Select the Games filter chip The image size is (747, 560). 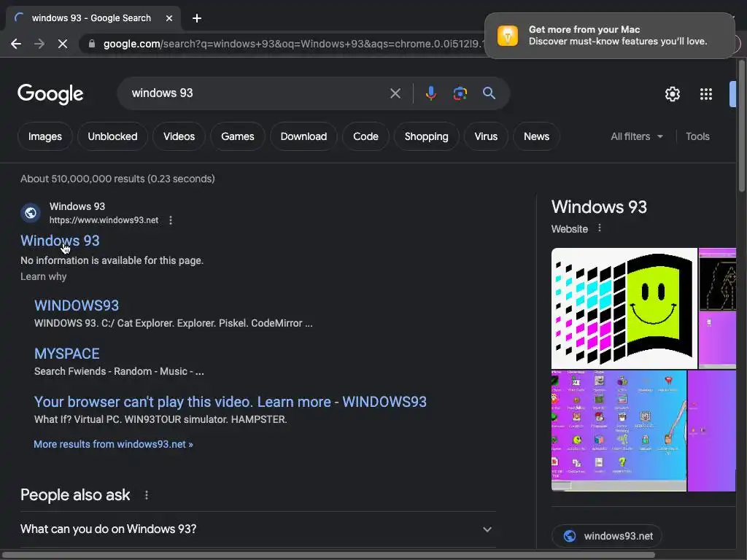coord(237,136)
